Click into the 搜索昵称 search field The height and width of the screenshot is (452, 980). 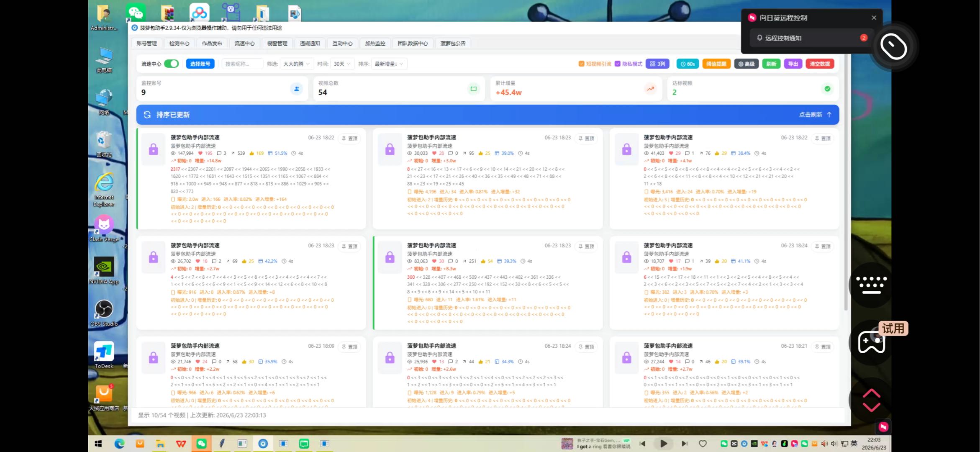coord(242,64)
